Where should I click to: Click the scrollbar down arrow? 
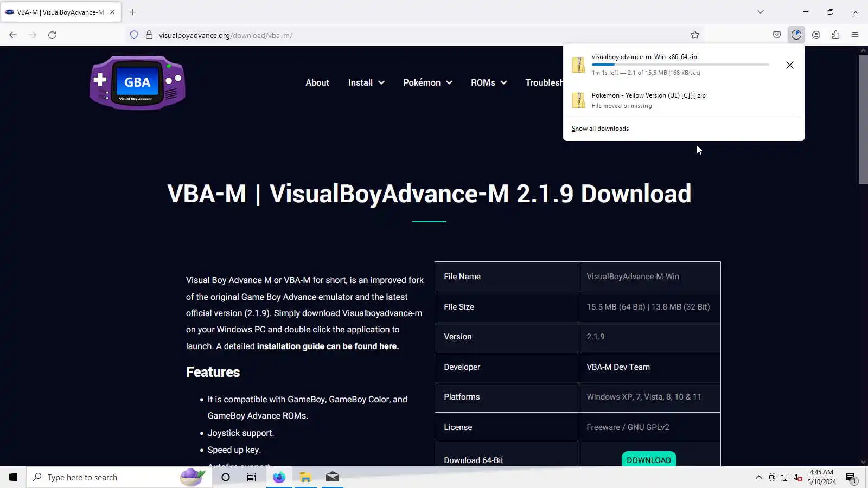(863, 462)
